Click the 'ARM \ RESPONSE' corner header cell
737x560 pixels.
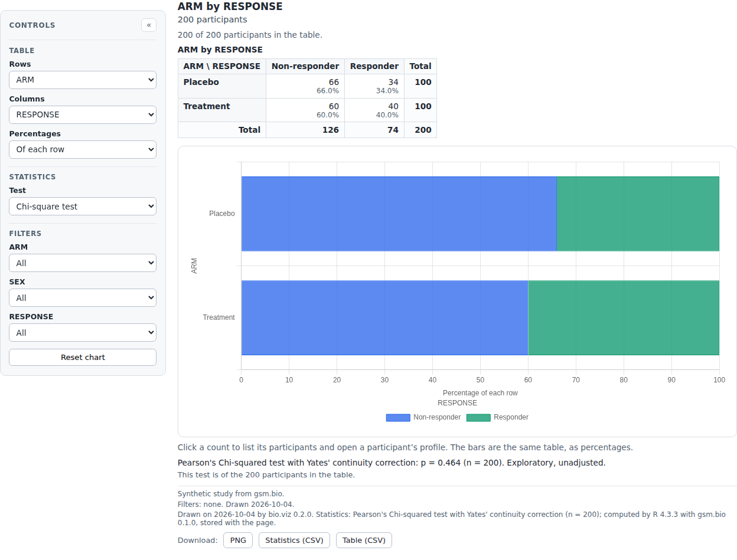pos(222,66)
